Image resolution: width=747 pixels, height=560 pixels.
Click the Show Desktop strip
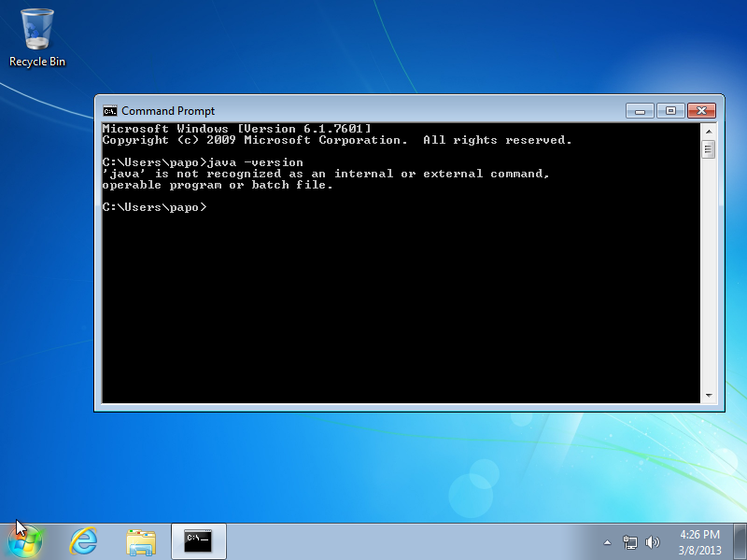click(x=740, y=541)
